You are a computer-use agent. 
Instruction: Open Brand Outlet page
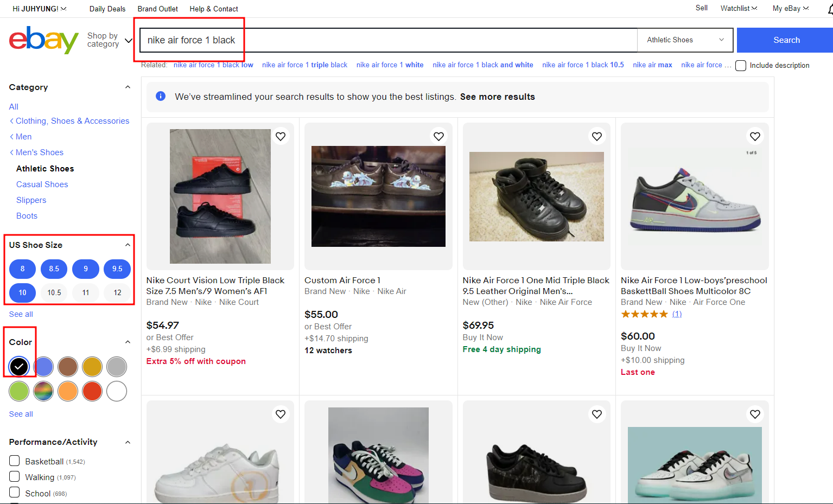click(158, 9)
